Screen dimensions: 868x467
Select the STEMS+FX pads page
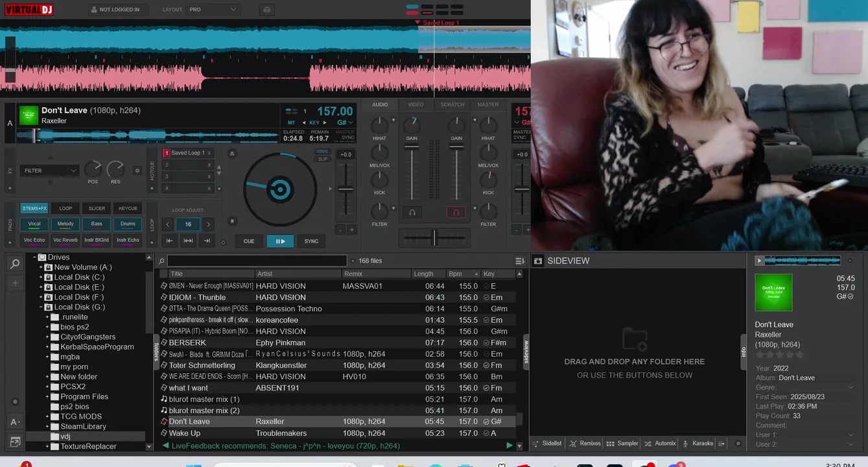[x=34, y=208]
